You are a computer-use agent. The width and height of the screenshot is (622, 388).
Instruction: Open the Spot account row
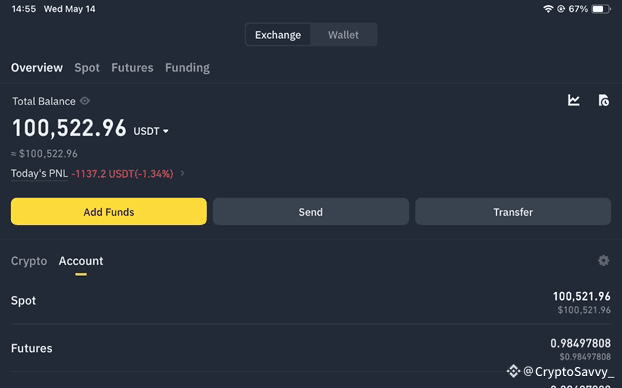[x=311, y=301]
